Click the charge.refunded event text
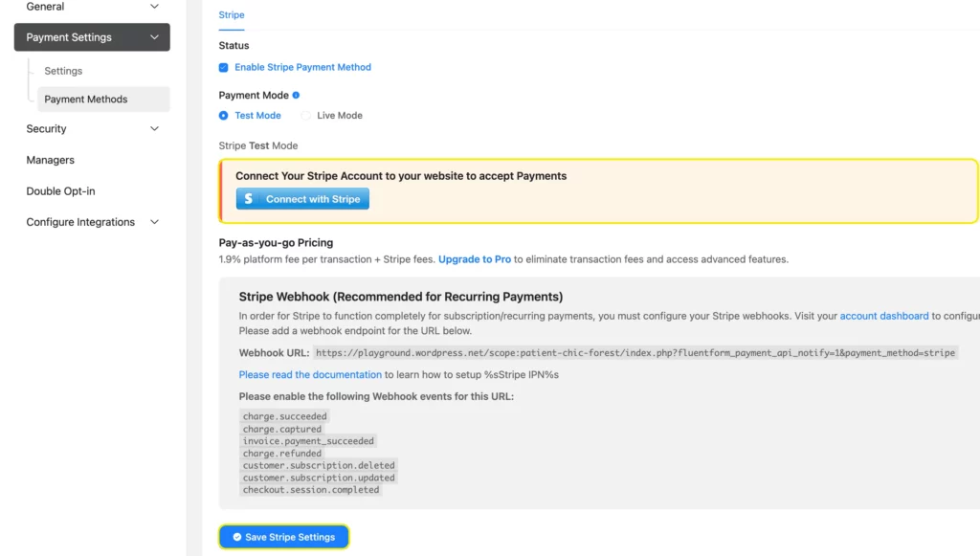The width and height of the screenshot is (980, 556). [x=282, y=454]
